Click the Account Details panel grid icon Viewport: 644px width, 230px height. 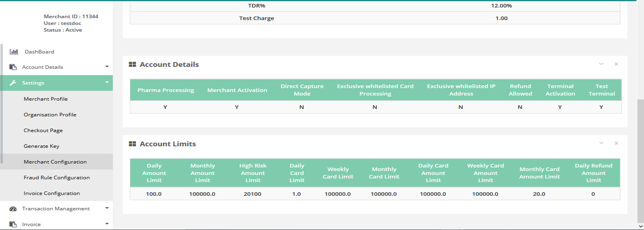[x=132, y=65]
